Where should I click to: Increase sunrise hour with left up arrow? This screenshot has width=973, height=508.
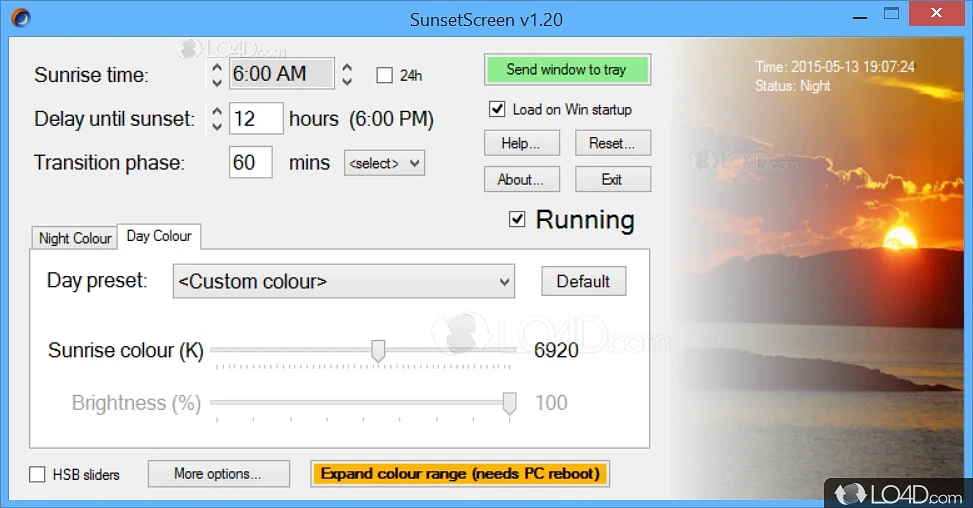tap(217, 68)
